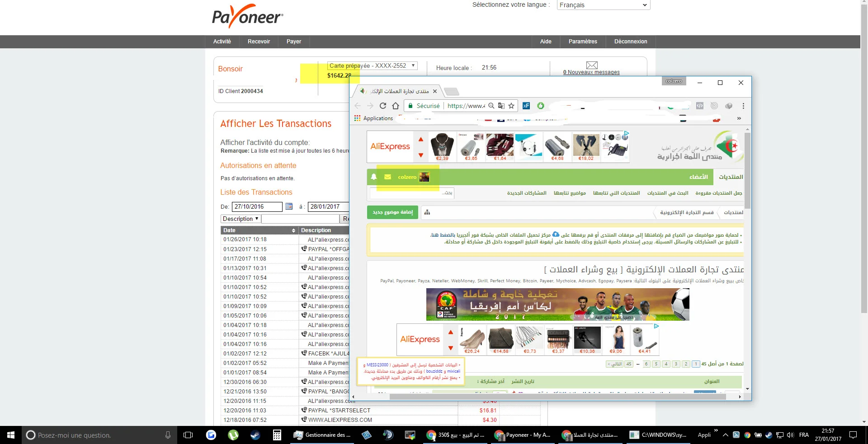Open the calendar picker beside the start date
868x444 pixels.
point(289,206)
